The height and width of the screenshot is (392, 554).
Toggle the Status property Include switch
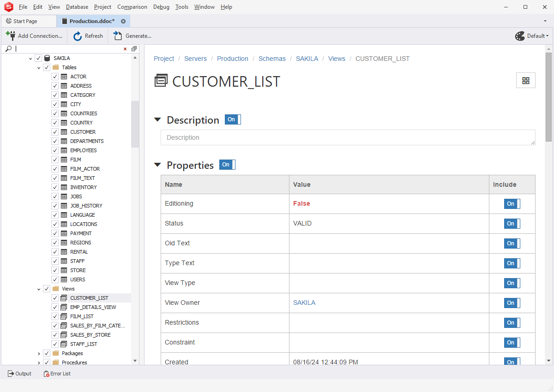click(x=512, y=224)
